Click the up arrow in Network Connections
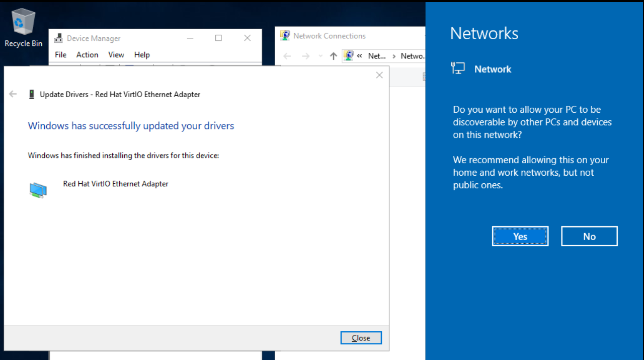Screen dimensions: 644x360 click(x=333, y=56)
